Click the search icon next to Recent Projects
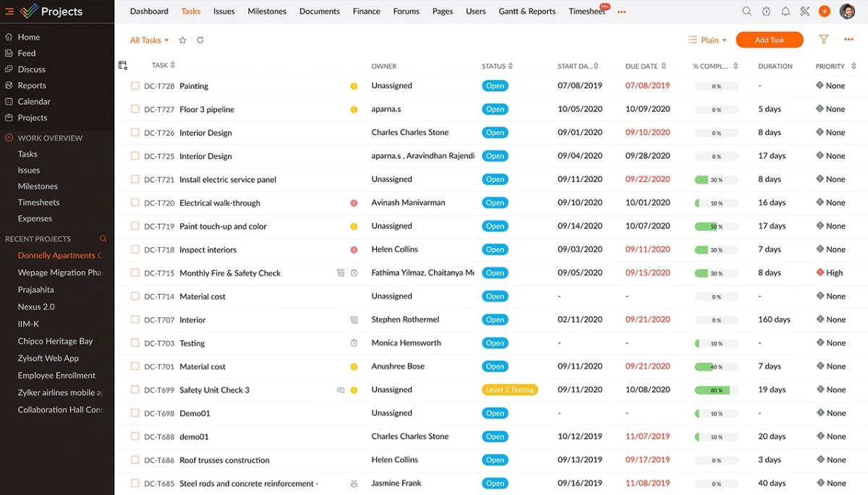The width and height of the screenshot is (868, 495). (103, 238)
